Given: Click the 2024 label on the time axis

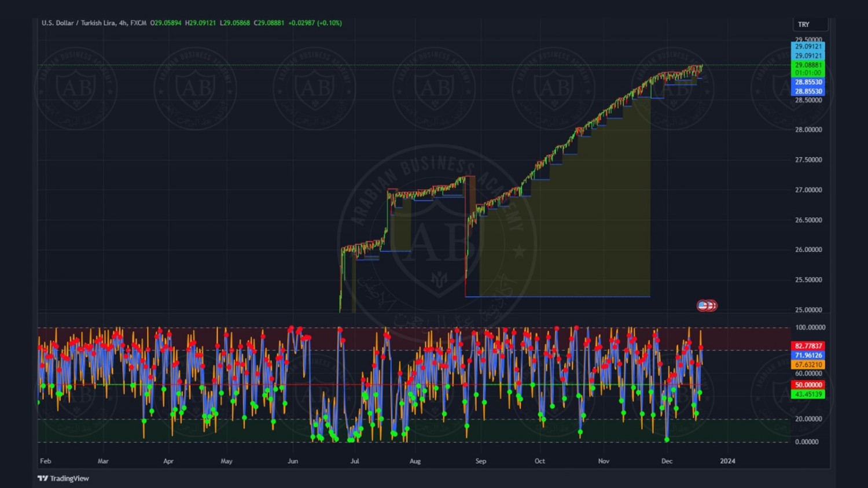Looking at the screenshot, I should 727,461.
